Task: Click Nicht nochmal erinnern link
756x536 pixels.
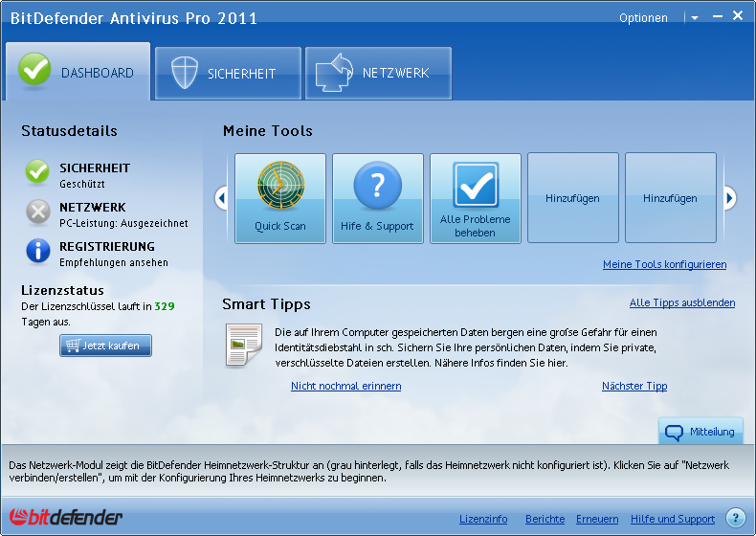Action: (345, 386)
